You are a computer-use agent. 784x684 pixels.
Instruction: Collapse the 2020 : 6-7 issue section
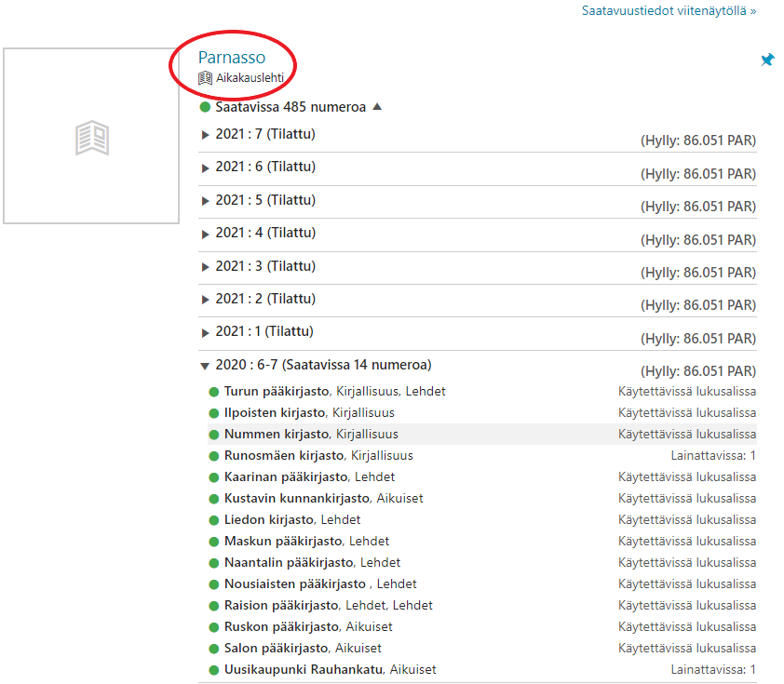(x=206, y=366)
